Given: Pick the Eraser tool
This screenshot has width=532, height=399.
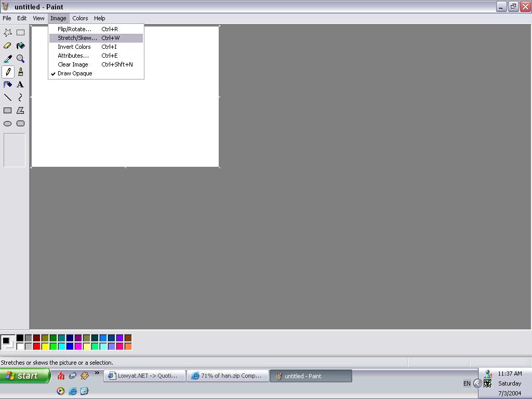Looking at the screenshot, I should pyautogui.click(x=7, y=46).
